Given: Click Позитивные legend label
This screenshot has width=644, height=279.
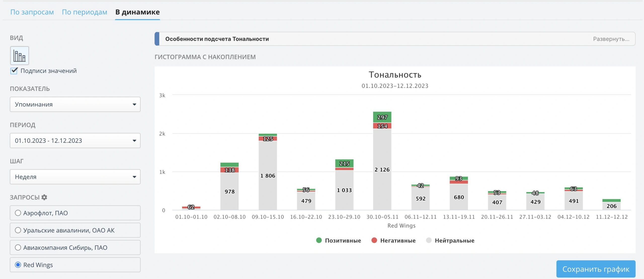Looking at the screenshot, I should (x=343, y=240).
